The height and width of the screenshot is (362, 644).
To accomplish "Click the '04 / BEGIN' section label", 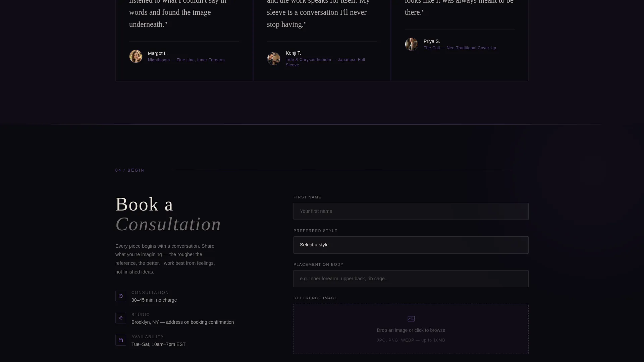I will click(x=130, y=170).
